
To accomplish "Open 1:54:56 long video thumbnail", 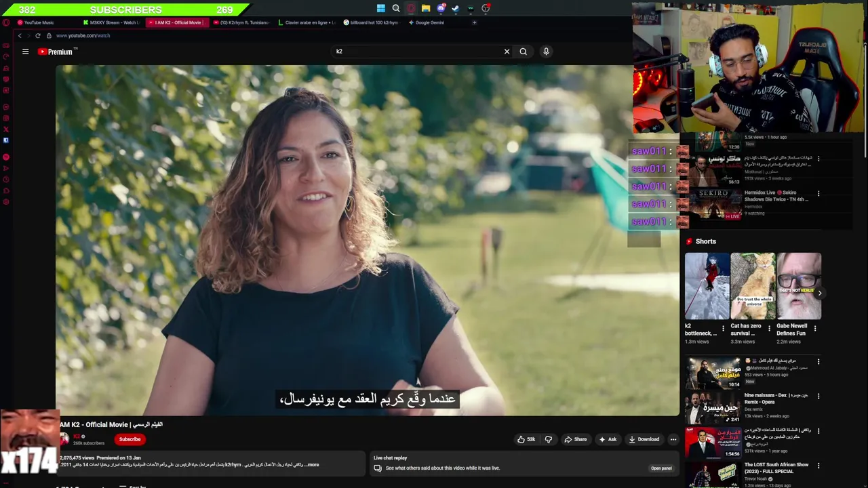I will [x=713, y=443].
